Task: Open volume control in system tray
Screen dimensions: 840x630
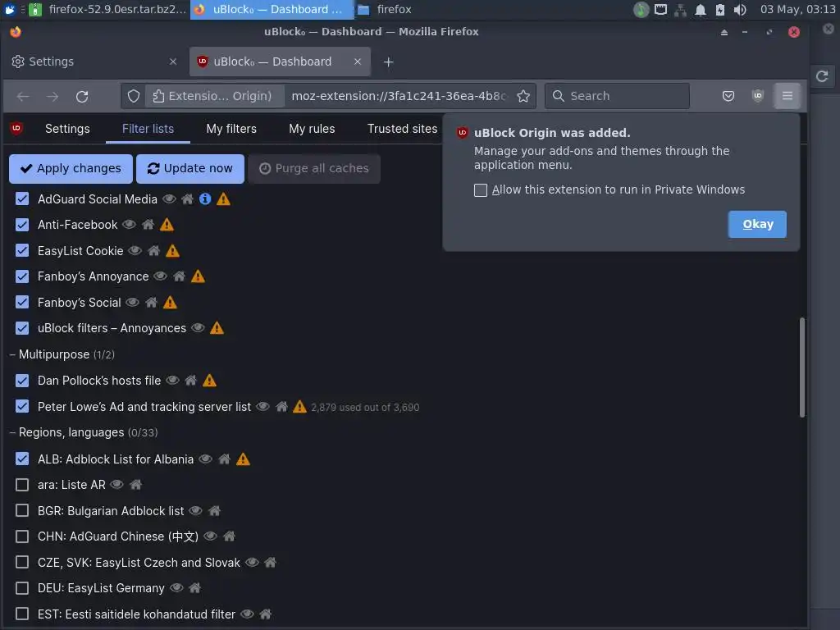Action: [x=740, y=10]
